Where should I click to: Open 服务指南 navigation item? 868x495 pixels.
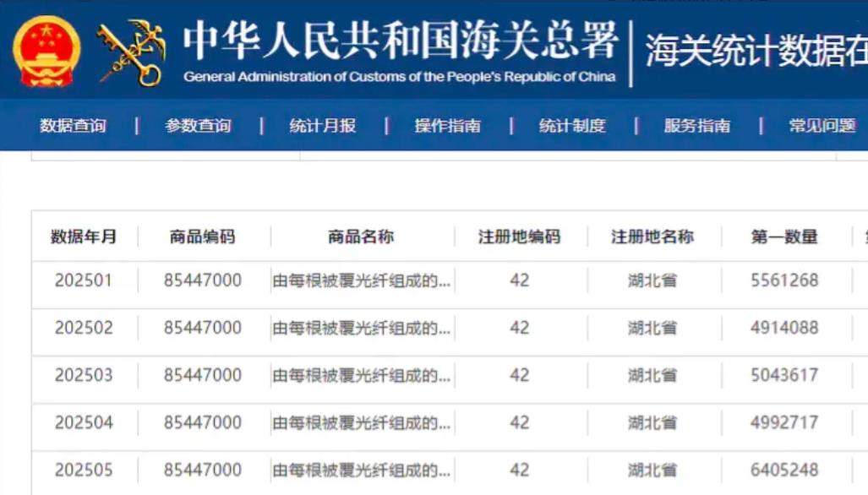point(697,126)
